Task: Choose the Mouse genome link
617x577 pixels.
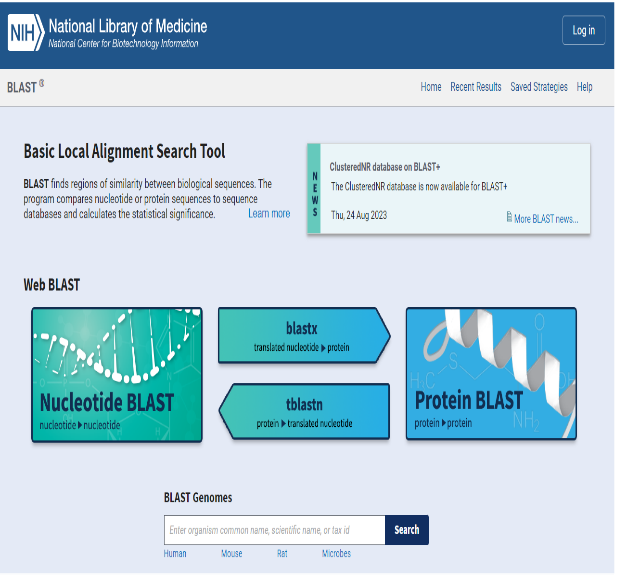Action: [231, 553]
